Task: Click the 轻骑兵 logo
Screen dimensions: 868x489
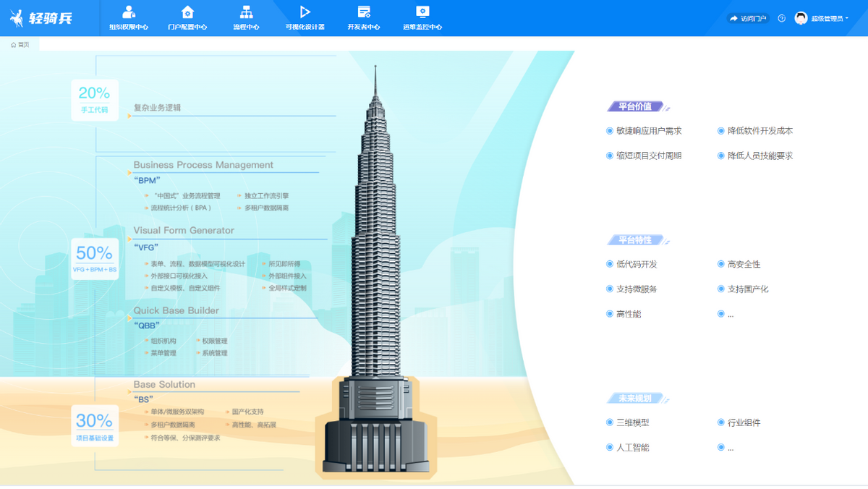Action: [40, 18]
